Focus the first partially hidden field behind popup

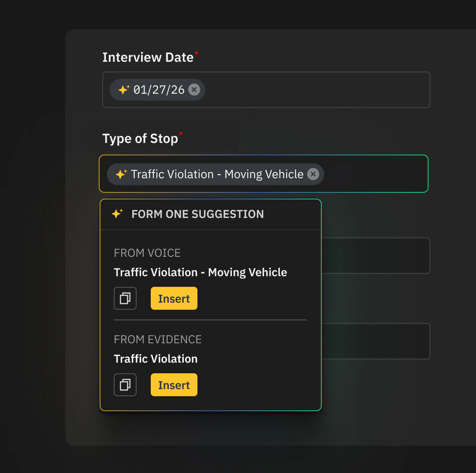pos(376,255)
